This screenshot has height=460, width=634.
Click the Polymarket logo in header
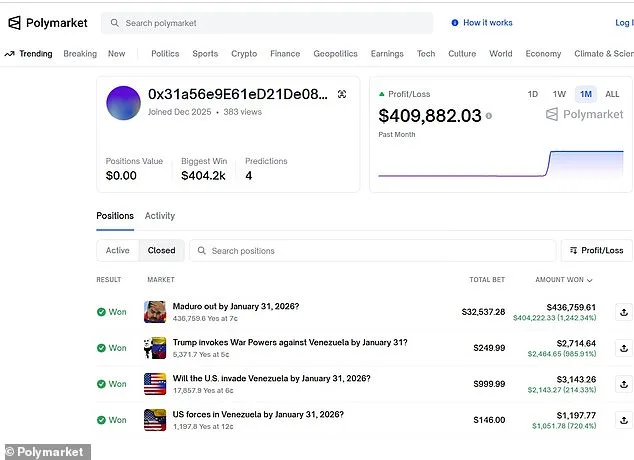pos(48,23)
